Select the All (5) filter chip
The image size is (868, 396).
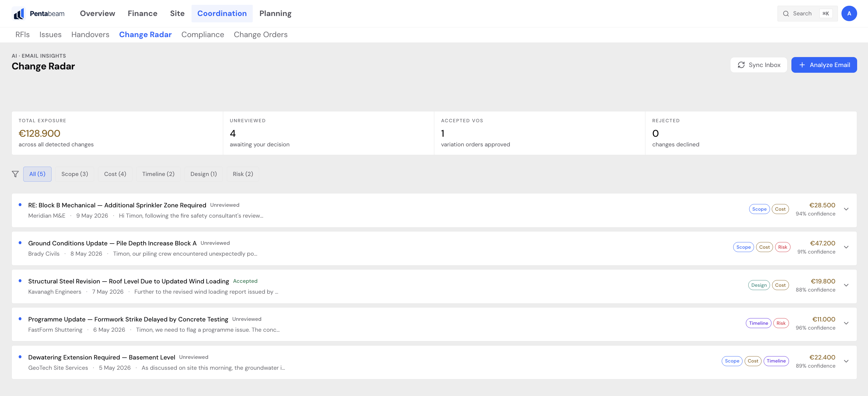[x=37, y=174]
